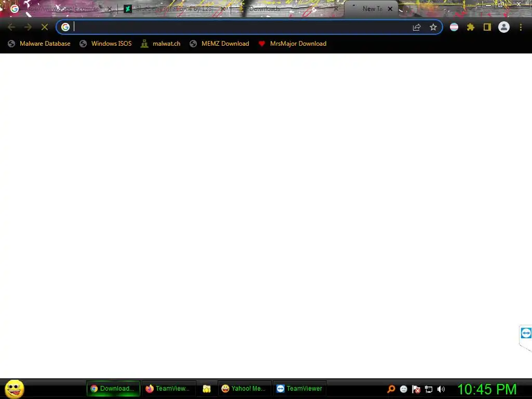This screenshot has width=532, height=399.
Task: Go forward to the next page
Action: [x=28, y=27]
